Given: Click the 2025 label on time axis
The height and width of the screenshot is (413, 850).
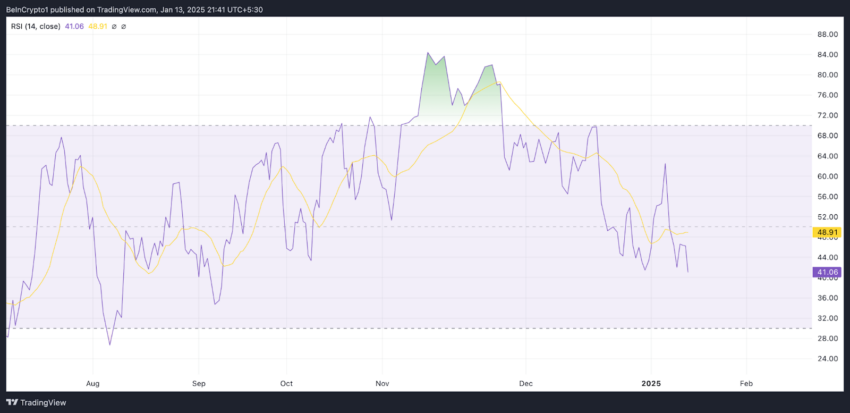Looking at the screenshot, I should coord(651,384).
